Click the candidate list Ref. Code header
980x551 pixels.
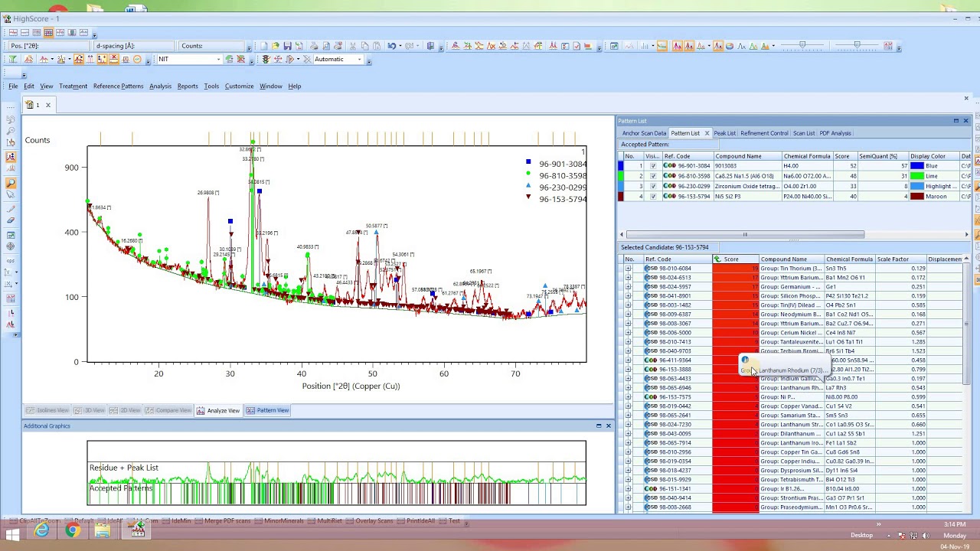coord(678,259)
